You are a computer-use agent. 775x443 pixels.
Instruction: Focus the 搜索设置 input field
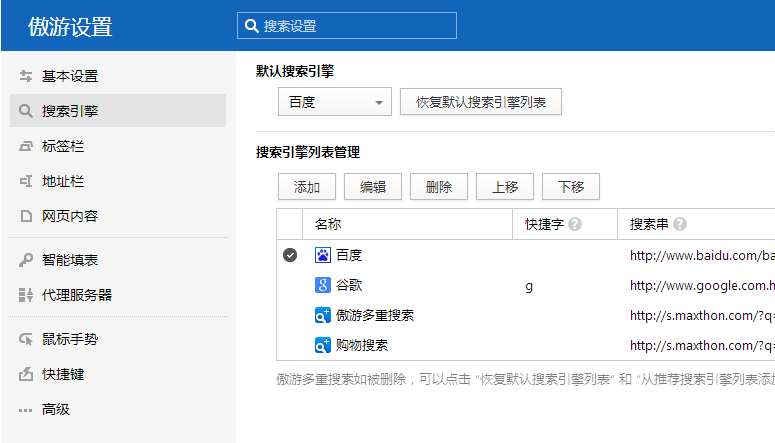pyautogui.click(x=347, y=26)
